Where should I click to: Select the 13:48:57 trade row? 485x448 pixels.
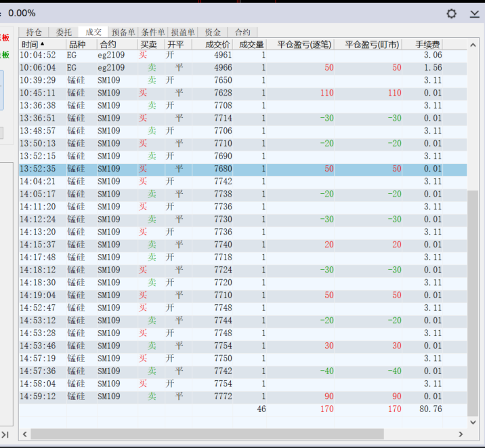242,131
